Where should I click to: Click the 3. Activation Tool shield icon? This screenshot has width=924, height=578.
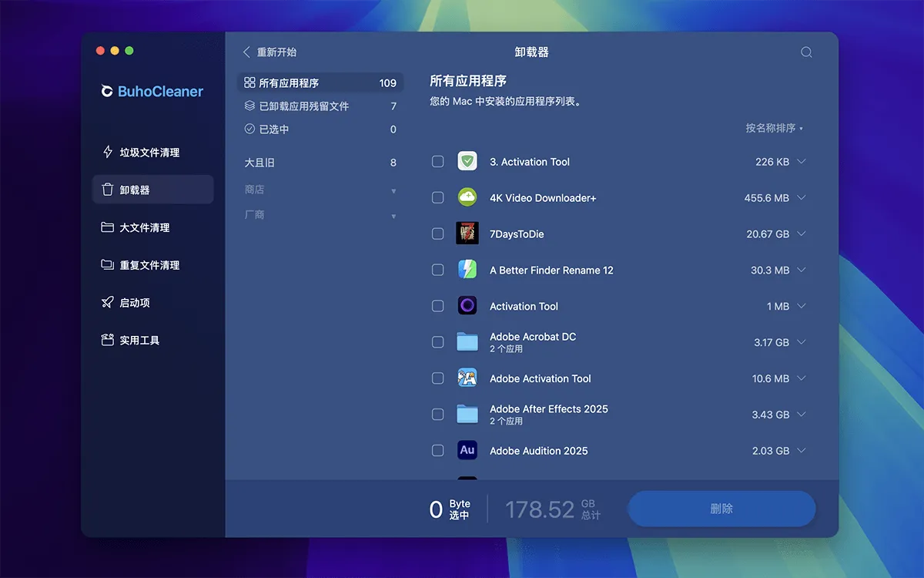[467, 162]
